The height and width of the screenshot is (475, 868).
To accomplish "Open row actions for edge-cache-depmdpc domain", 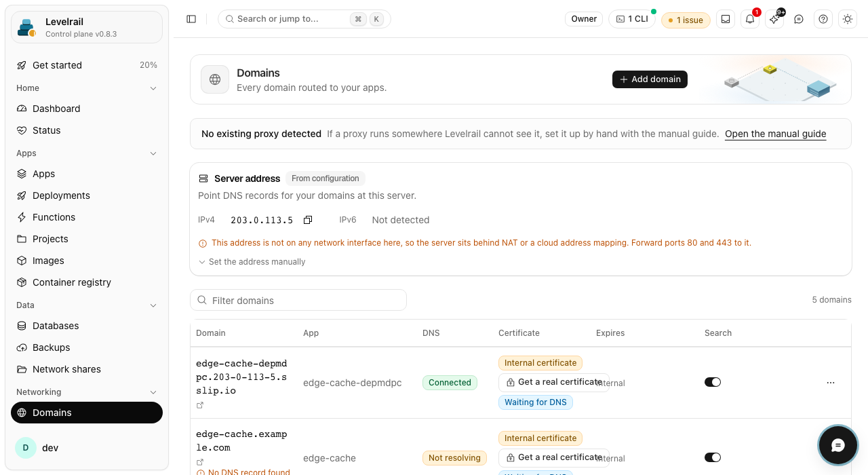I will [831, 383].
